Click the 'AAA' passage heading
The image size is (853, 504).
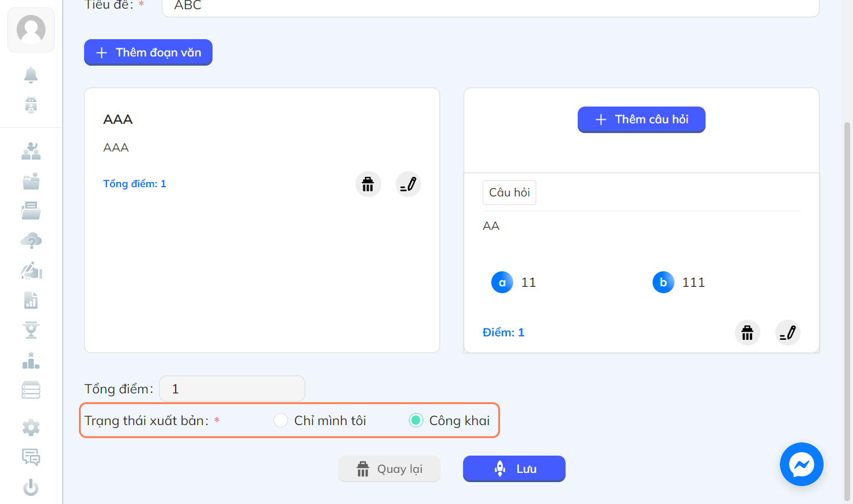click(118, 119)
